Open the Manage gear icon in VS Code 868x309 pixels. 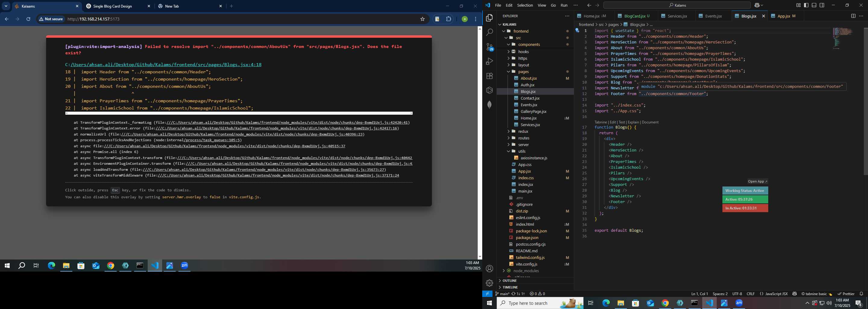tap(489, 283)
